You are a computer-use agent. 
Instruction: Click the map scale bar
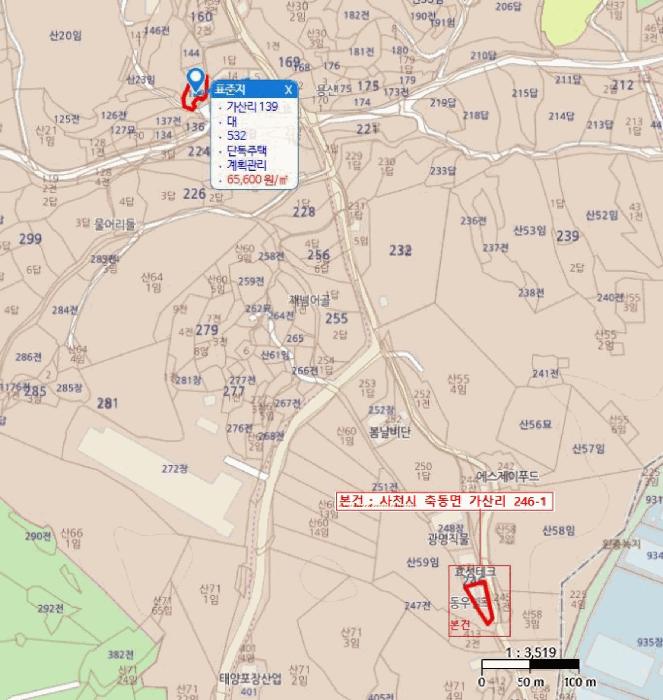click(530, 664)
